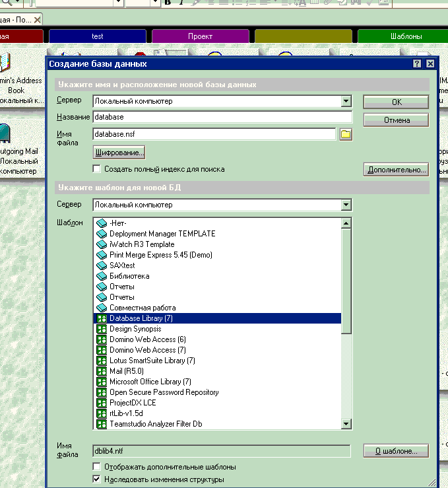
Task: Open the purple Проект tab
Action: click(x=200, y=36)
